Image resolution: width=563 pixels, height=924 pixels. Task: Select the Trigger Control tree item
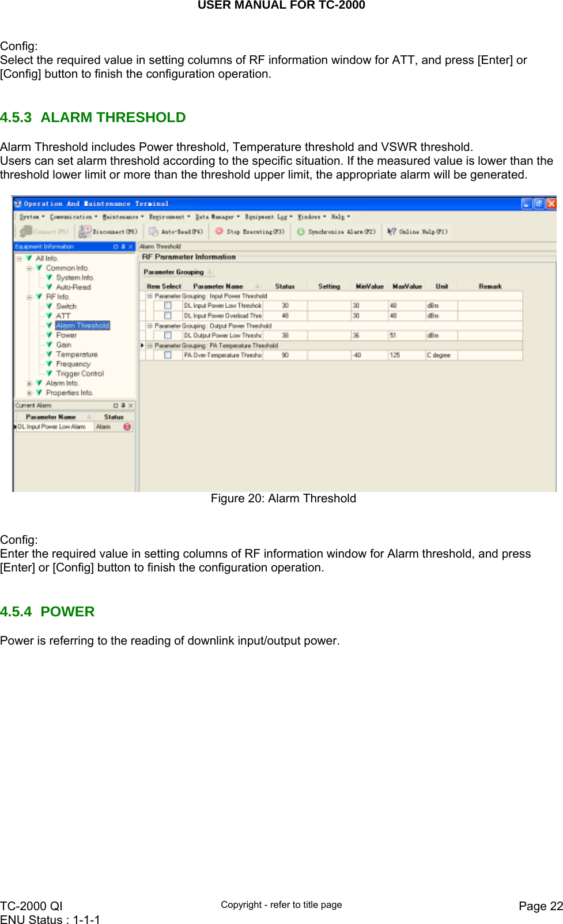[x=80, y=373]
